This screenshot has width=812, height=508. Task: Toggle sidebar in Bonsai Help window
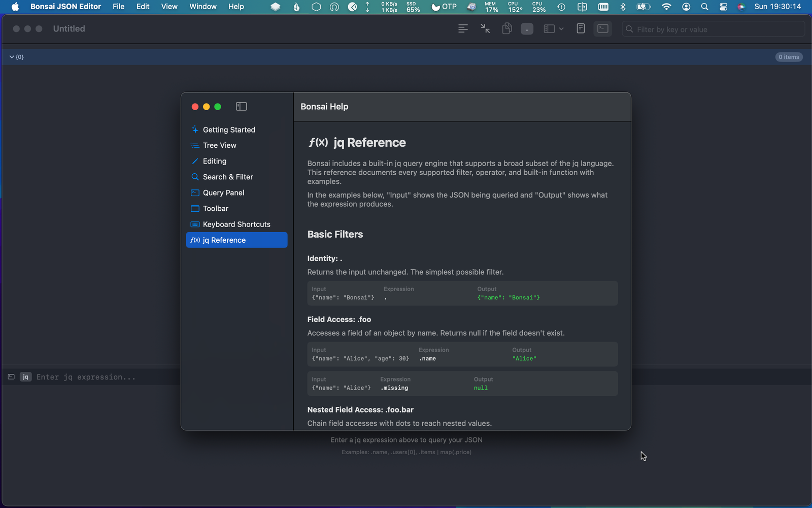pos(241,106)
